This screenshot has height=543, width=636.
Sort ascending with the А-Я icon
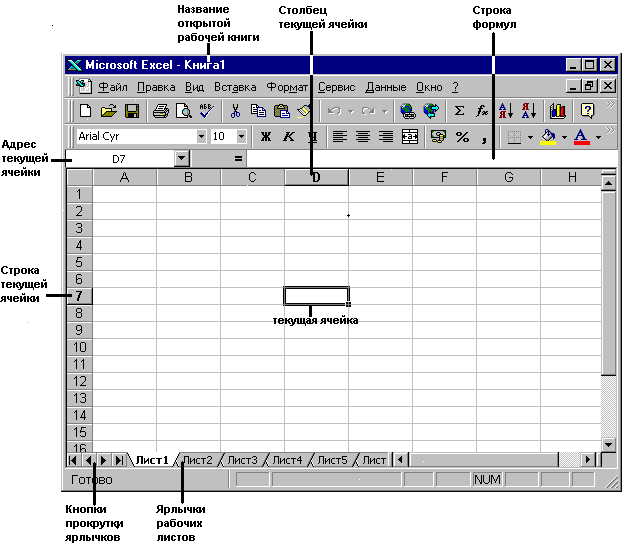pos(506,111)
